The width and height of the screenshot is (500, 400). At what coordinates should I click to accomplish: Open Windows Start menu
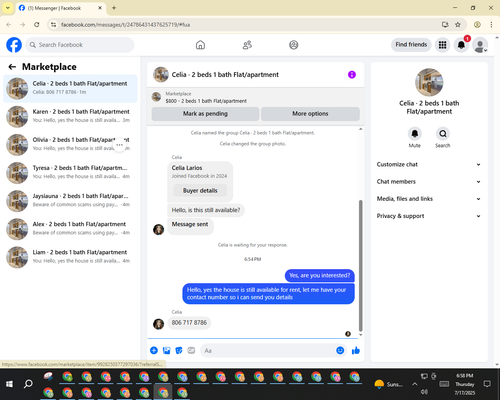click(9, 384)
